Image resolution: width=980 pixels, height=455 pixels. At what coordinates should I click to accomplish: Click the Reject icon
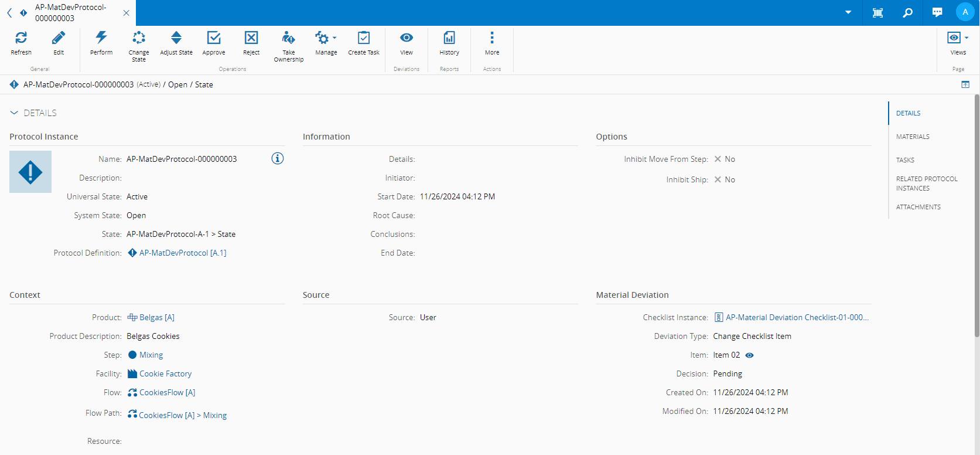pyautogui.click(x=251, y=38)
